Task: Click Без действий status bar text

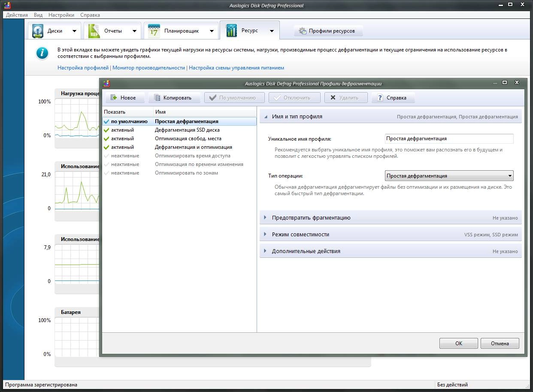Action: (x=452, y=385)
